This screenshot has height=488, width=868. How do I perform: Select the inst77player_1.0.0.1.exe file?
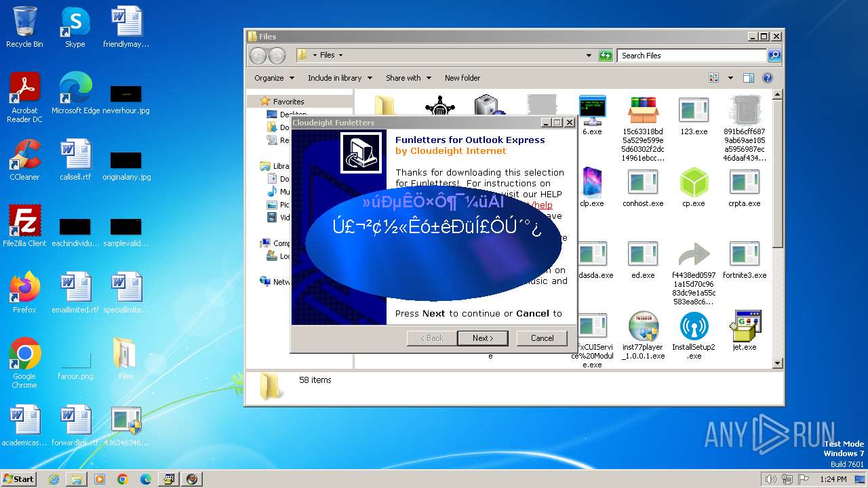(x=644, y=335)
